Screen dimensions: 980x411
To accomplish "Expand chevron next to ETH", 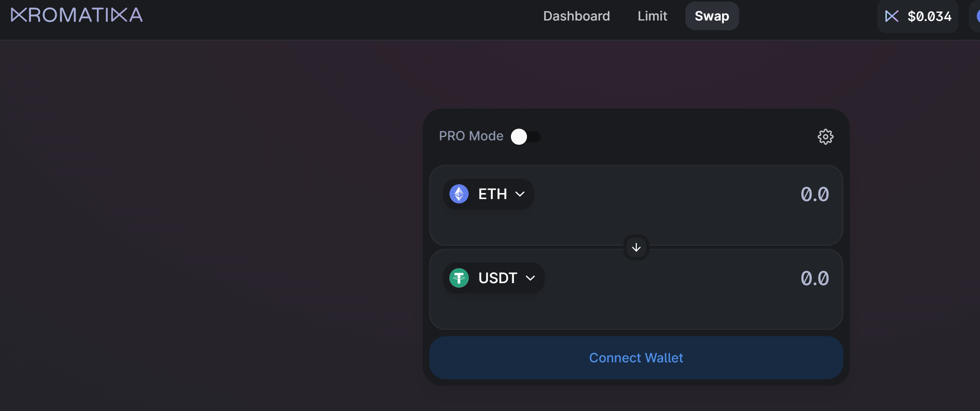I will tap(520, 194).
